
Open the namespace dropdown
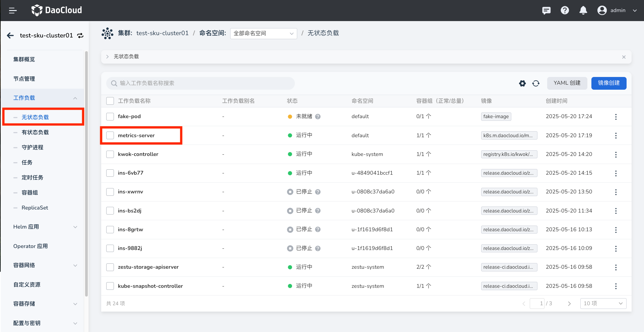point(263,33)
